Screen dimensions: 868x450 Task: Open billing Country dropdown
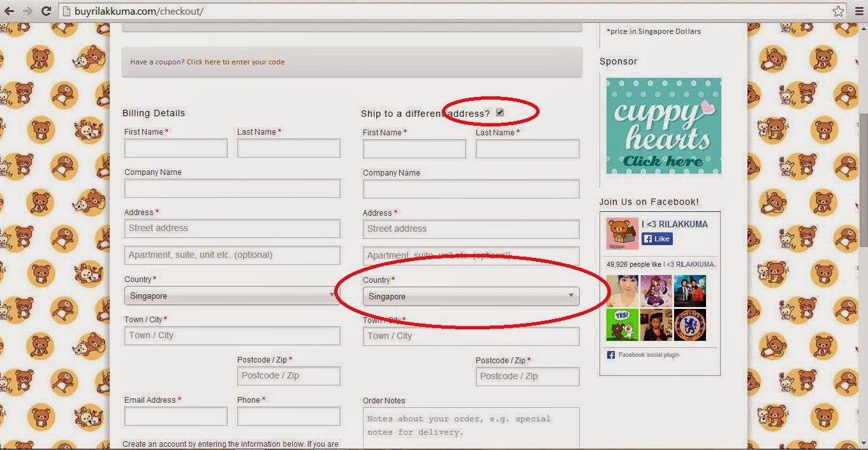tap(232, 296)
